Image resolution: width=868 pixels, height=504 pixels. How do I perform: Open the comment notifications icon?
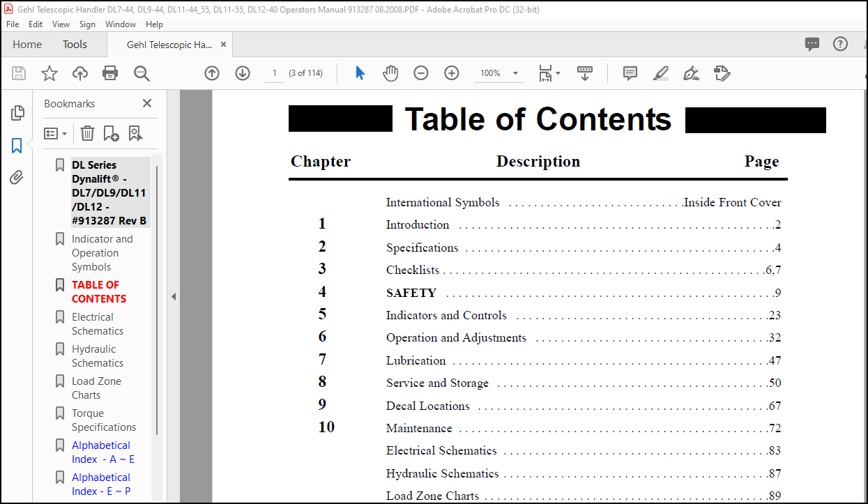pyautogui.click(x=812, y=44)
